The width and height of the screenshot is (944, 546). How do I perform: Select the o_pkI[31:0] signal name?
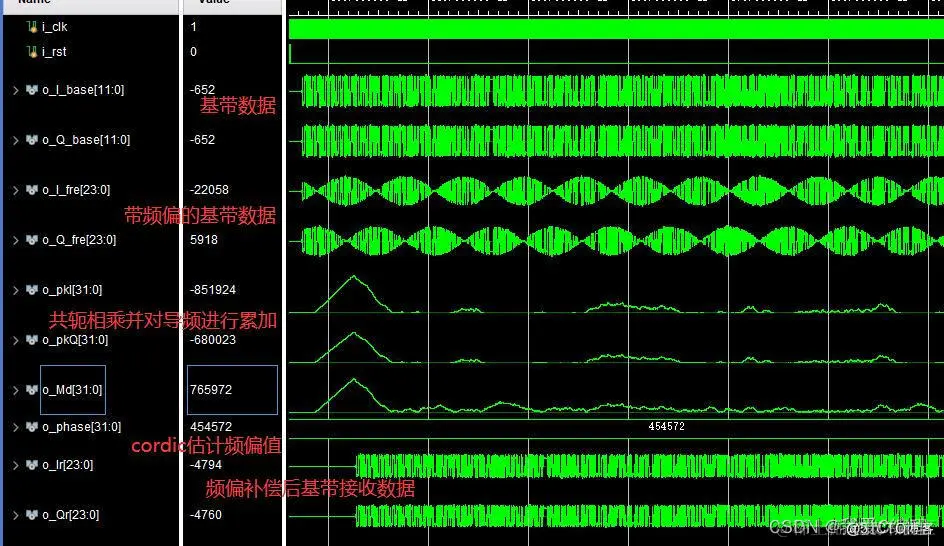(72, 290)
